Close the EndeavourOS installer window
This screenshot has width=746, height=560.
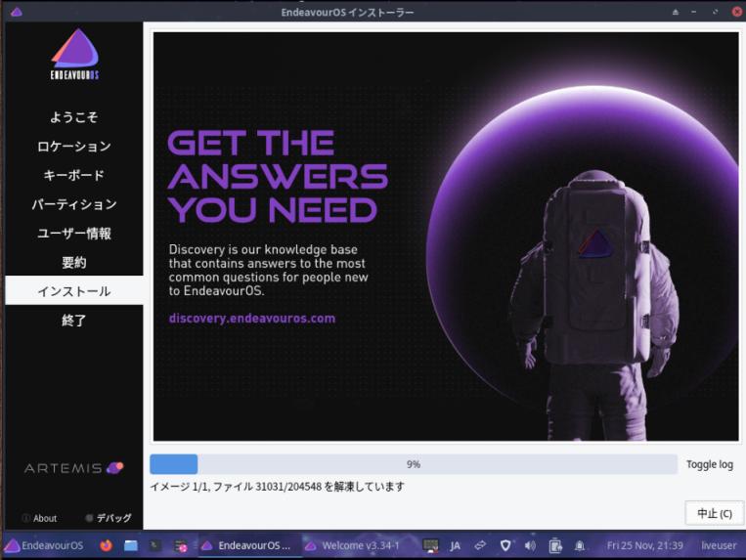pyautogui.click(x=737, y=12)
